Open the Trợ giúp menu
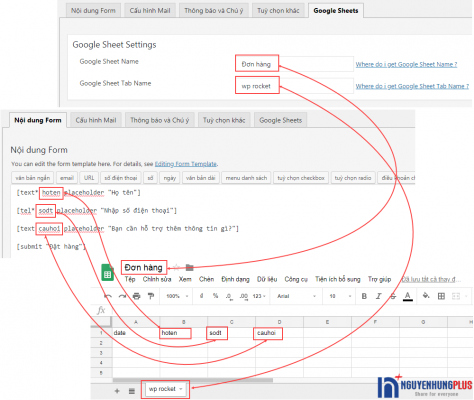 [379, 279]
